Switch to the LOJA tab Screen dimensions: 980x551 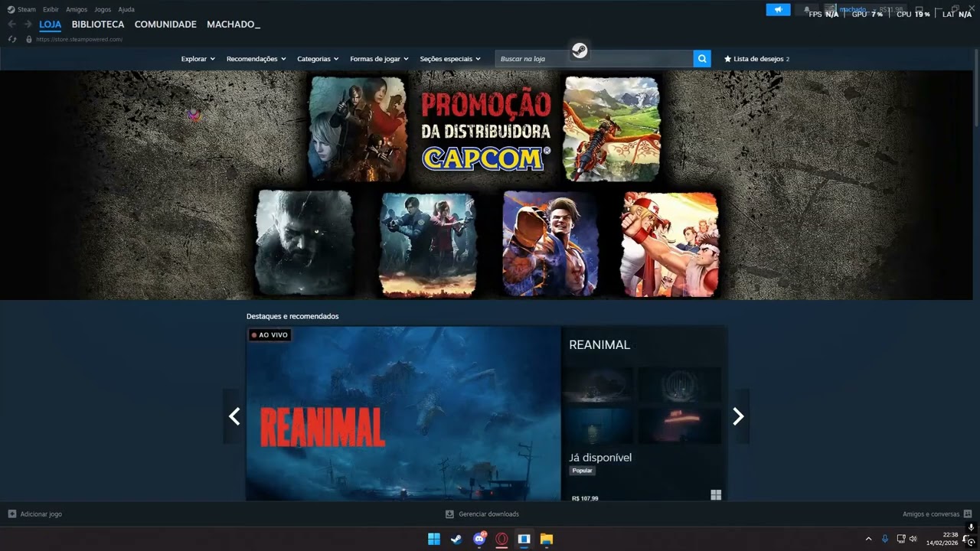[x=51, y=24]
